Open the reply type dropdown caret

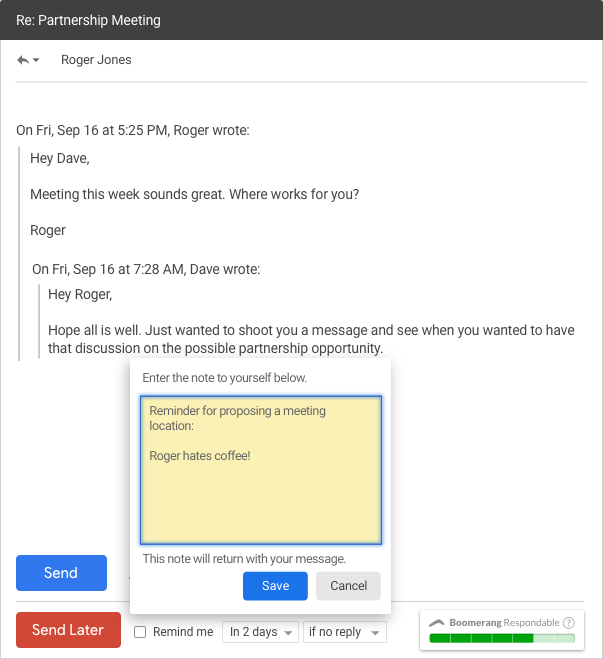pyautogui.click(x=37, y=61)
